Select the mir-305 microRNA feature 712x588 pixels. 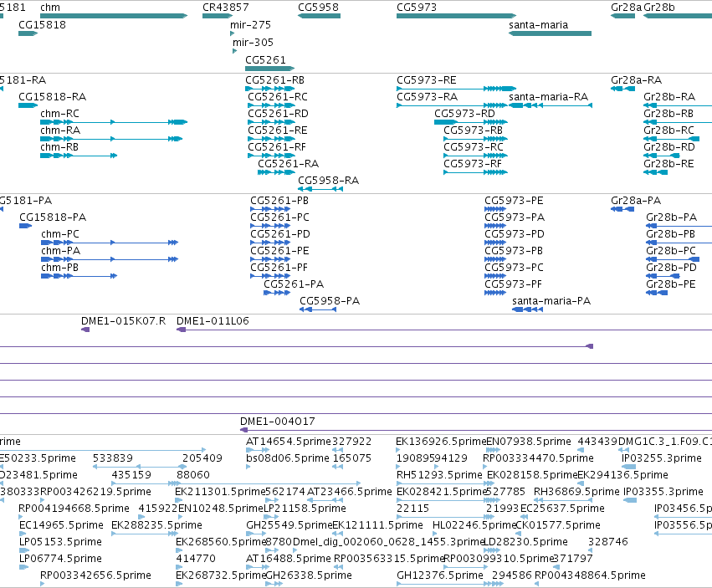[x=235, y=51]
